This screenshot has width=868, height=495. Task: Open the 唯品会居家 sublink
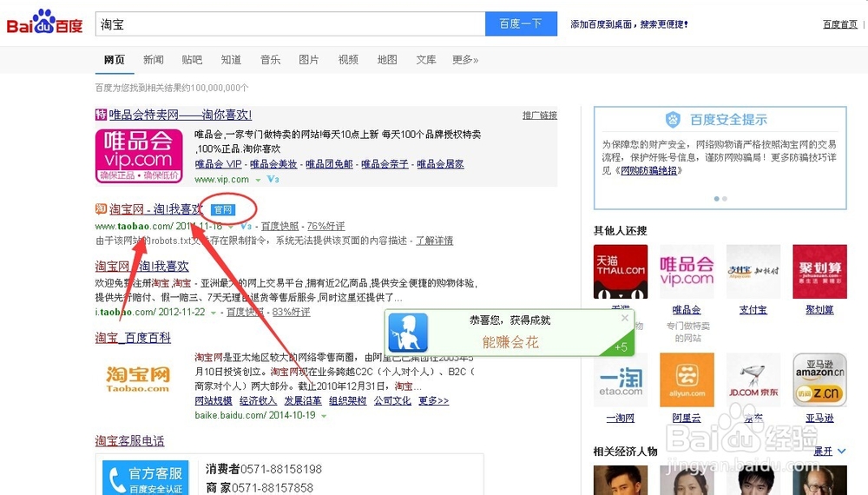click(440, 164)
